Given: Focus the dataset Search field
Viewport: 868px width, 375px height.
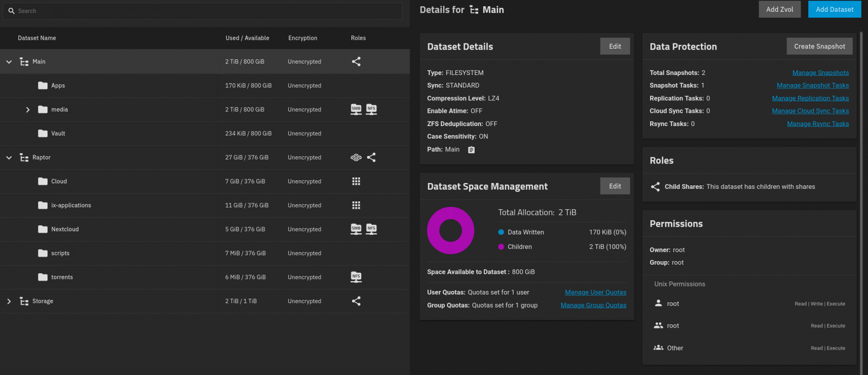Looking at the screenshot, I should pos(203,11).
